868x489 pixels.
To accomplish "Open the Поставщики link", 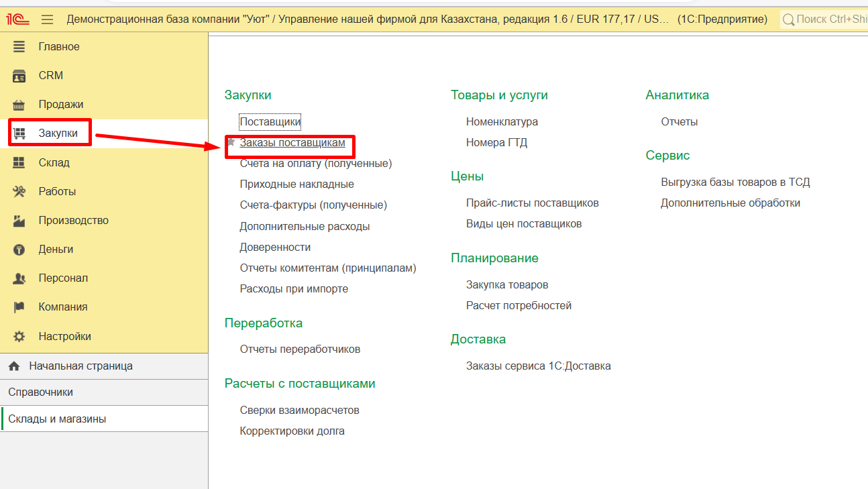I will click(270, 122).
